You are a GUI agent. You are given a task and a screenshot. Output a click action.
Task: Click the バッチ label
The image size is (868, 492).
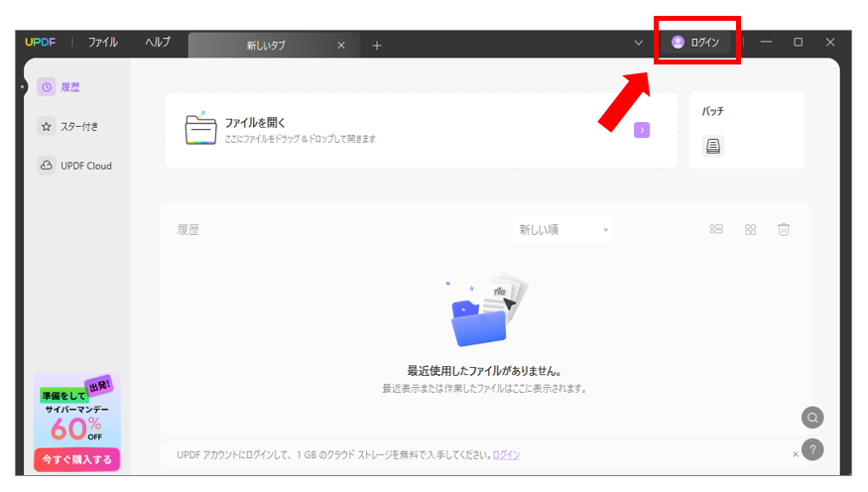pos(713,111)
